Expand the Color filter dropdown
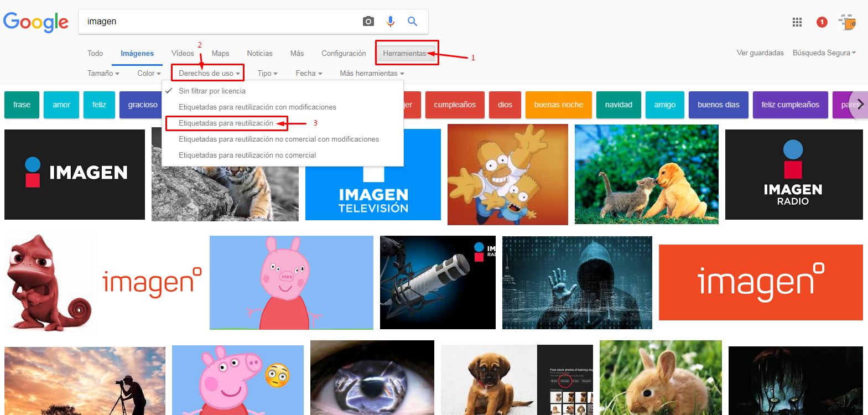Viewport: 868px width, 415px height. 149,73
